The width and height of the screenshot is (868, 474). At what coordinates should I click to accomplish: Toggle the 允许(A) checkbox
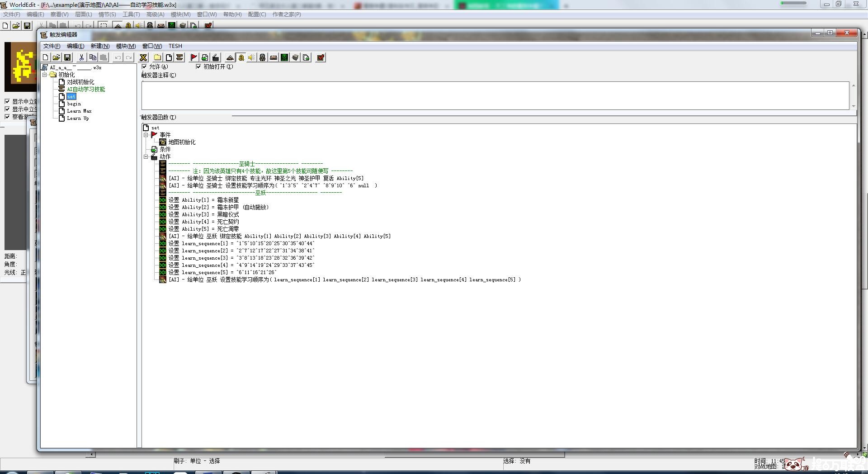pyautogui.click(x=145, y=66)
